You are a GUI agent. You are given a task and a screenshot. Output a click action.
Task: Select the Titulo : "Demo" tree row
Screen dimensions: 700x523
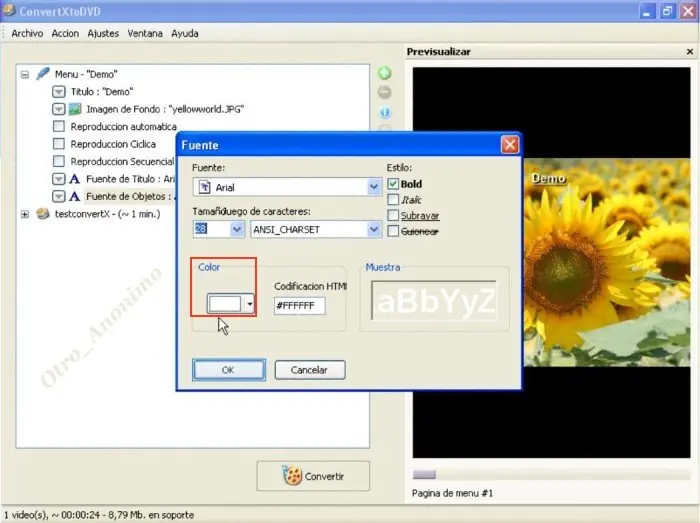(x=102, y=92)
